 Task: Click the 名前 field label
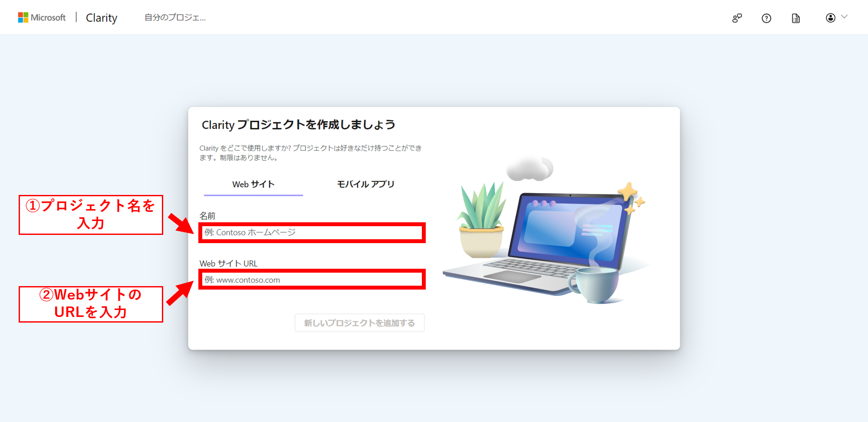[x=207, y=216]
